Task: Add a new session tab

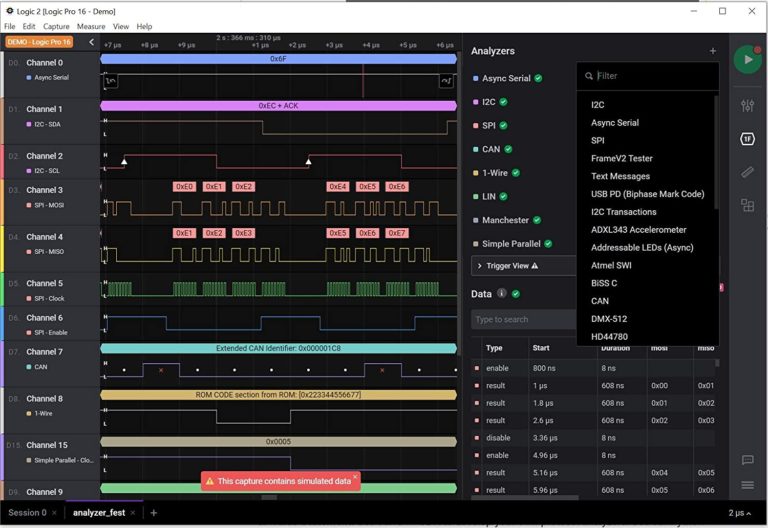Action: pyautogui.click(x=154, y=513)
